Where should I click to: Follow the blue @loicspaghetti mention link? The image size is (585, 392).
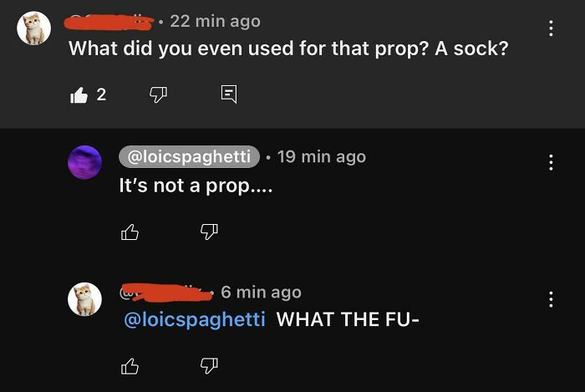pos(194,319)
